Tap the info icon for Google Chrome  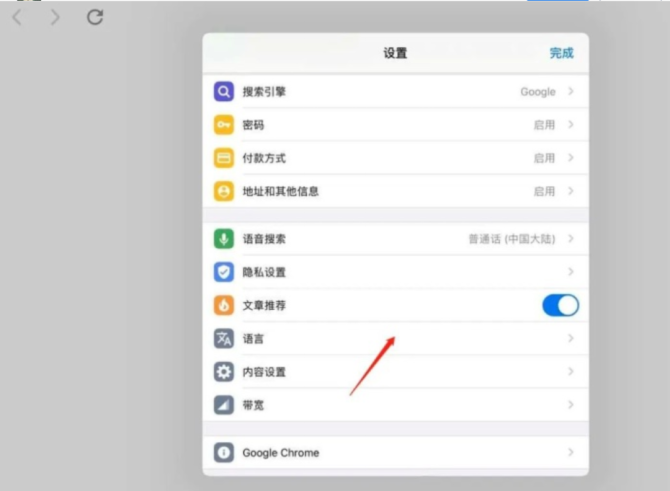(x=223, y=453)
